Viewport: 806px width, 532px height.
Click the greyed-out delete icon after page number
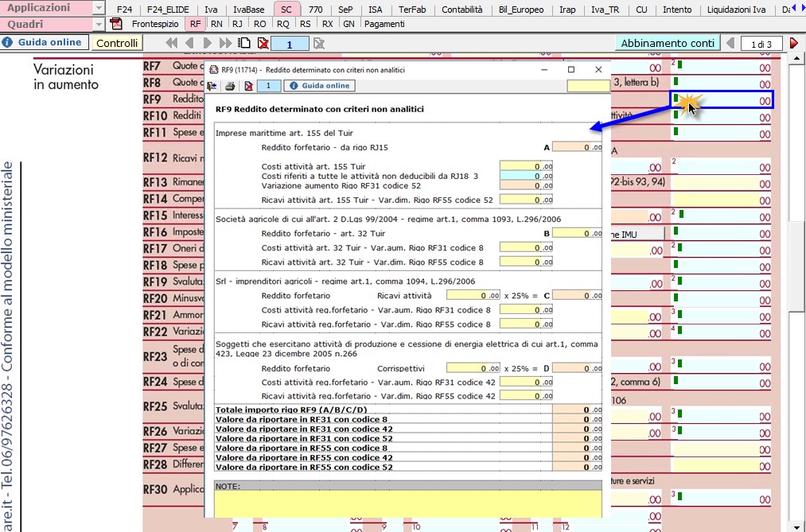click(319, 43)
